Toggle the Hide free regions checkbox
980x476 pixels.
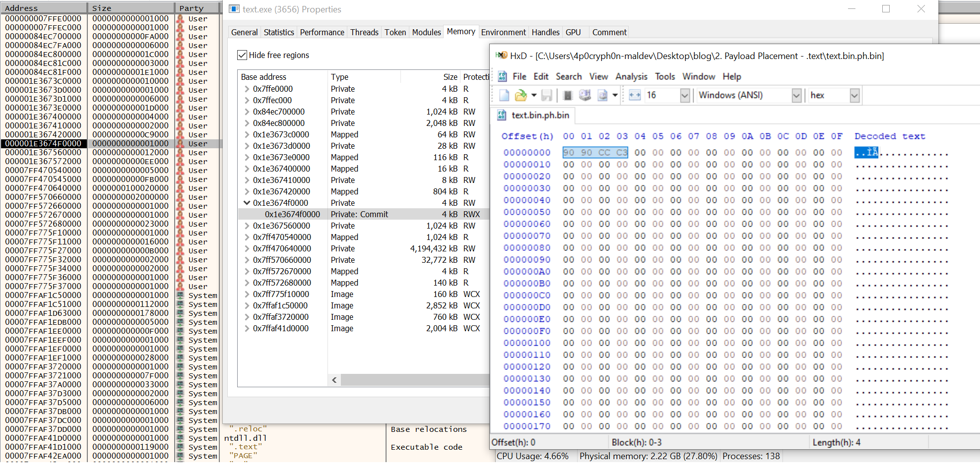click(x=242, y=55)
